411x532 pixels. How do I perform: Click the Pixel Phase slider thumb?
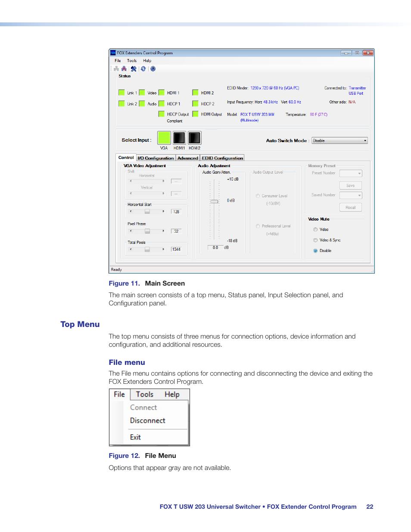point(147,231)
